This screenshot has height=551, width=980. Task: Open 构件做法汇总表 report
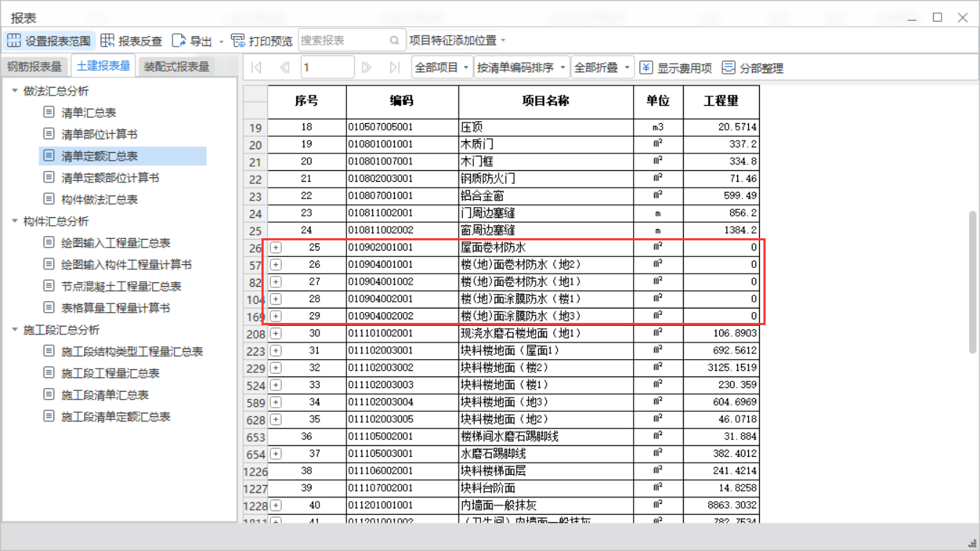99,199
